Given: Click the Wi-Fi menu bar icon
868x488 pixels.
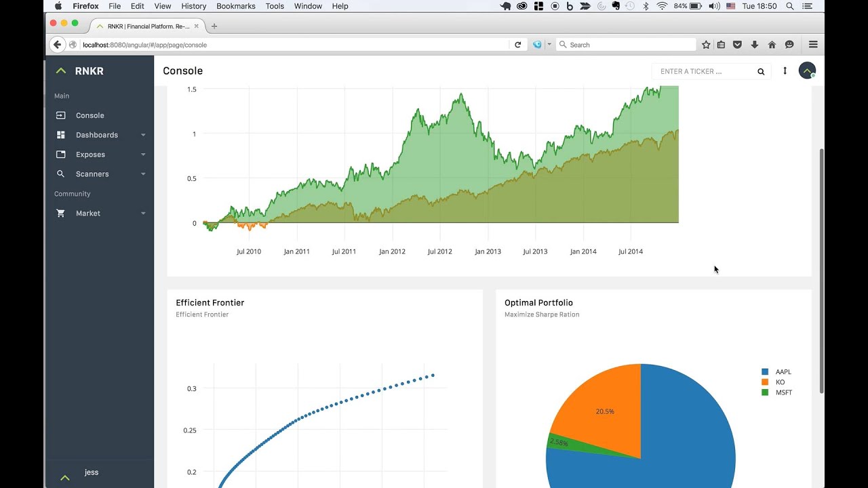Looking at the screenshot, I should tap(662, 6).
